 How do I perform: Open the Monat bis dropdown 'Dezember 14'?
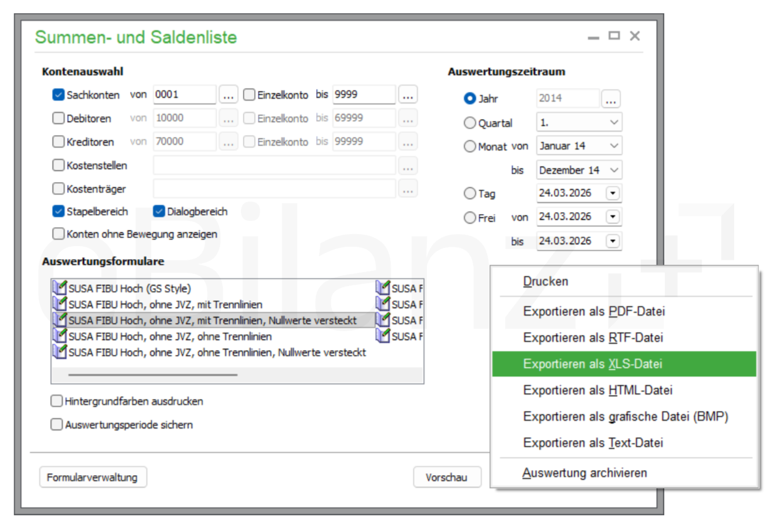[579, 170]
